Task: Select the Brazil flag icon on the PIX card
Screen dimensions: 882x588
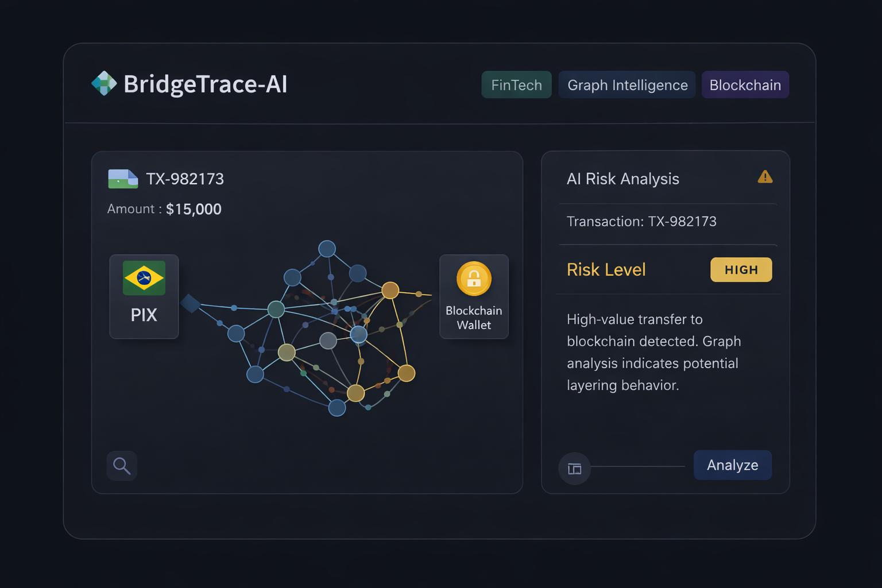Action: pyautogui.click(x=143, y=278)
